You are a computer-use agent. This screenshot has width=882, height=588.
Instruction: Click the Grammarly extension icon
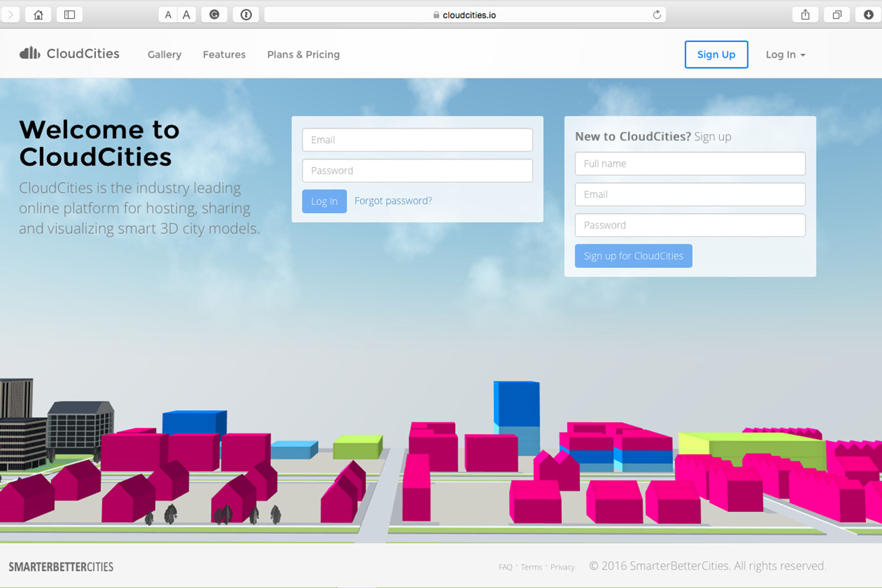(214, 15)
